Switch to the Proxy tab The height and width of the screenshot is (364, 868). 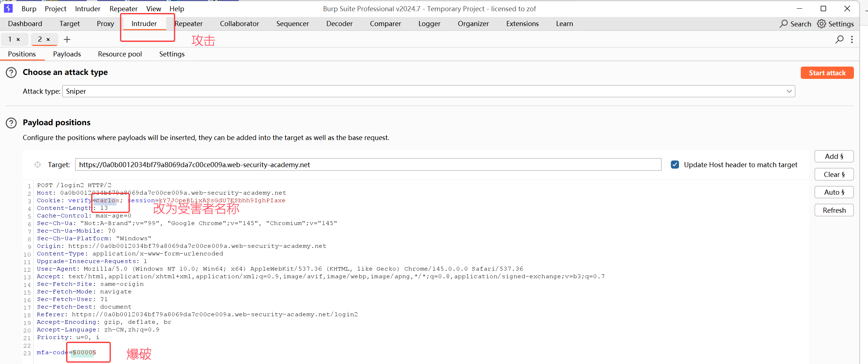(105, 24)
